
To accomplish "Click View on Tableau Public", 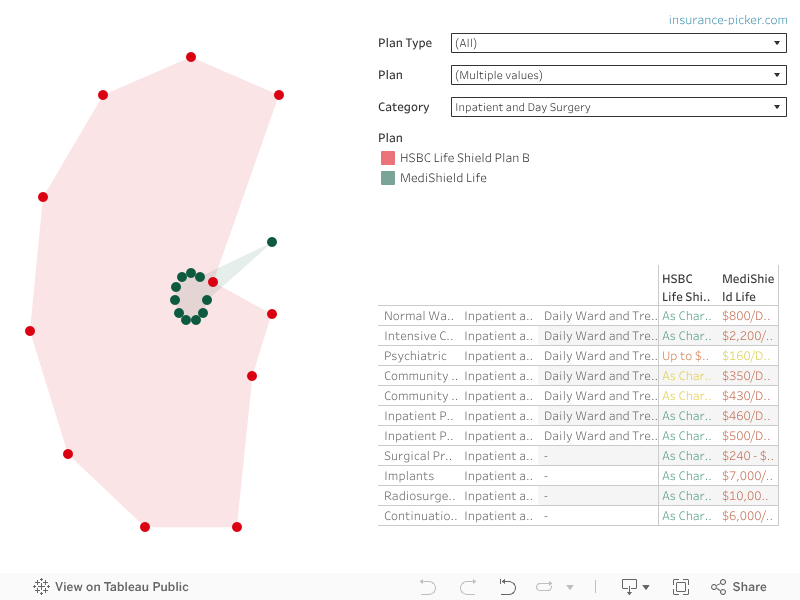I will [121, 587].
